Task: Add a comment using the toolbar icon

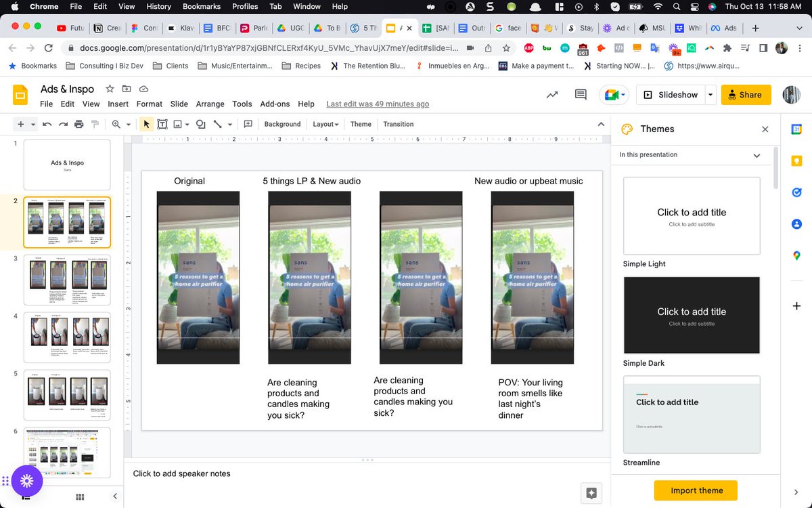Action: tap(248, 124)
